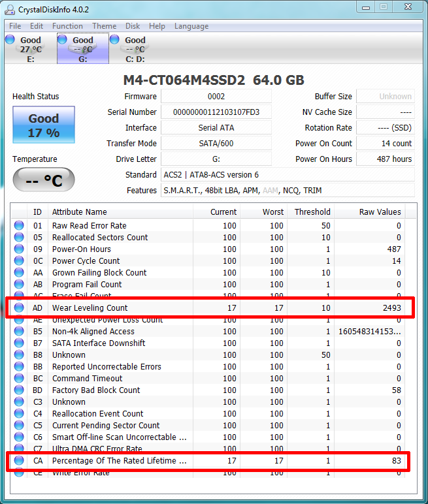This screenshot has width=428, height=504.
Task: Click status icon of Program Fail Count
Action: (x=19, y=284)
